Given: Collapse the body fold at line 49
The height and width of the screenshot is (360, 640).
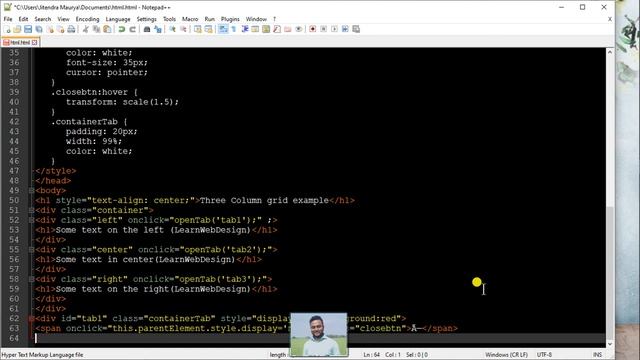Looking at the screenshot, I should 31,191.
